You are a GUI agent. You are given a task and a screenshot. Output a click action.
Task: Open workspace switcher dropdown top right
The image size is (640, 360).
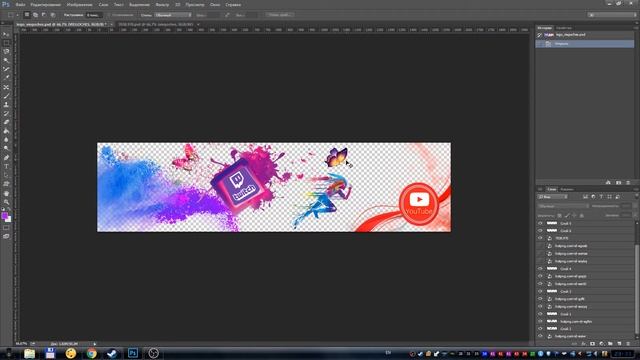[612, 15]
